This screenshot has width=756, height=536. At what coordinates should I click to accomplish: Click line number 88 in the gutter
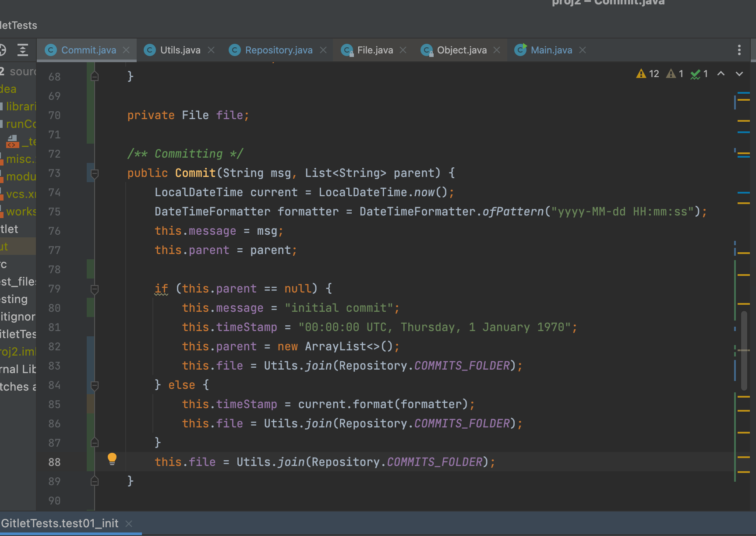[x=55, y=462]
